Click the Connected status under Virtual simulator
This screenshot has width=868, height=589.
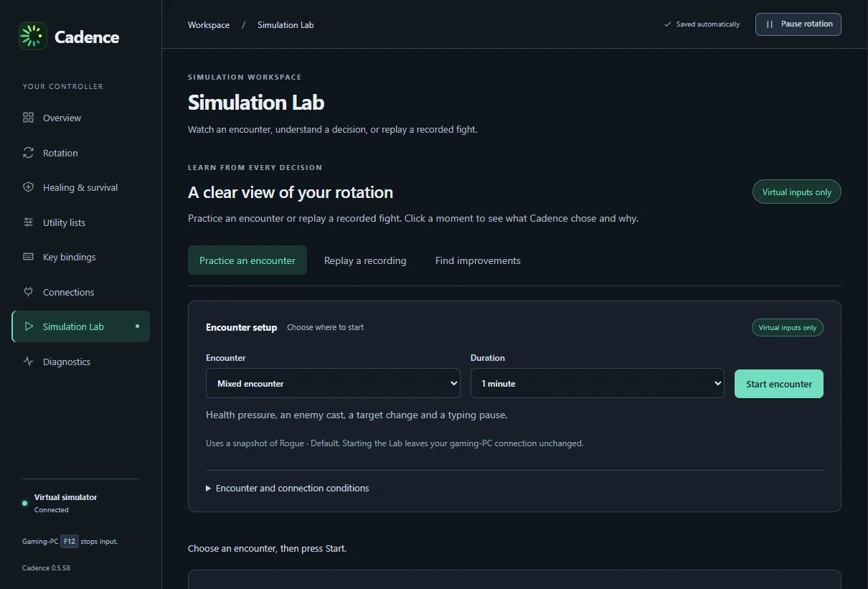point(52,510)
